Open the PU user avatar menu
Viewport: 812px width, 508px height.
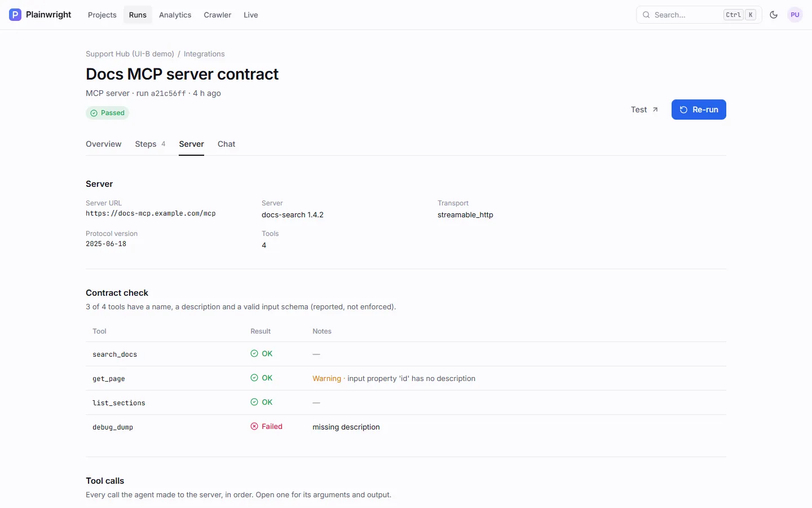click(795, 15)
